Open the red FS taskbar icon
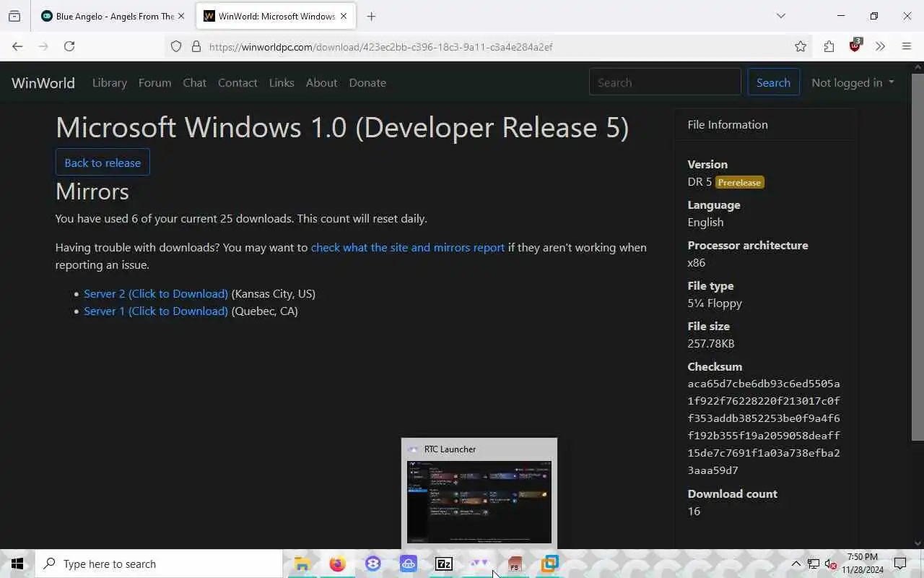This screenshot has height=578, width=924. pyautogui.click(x=515, y=564)
